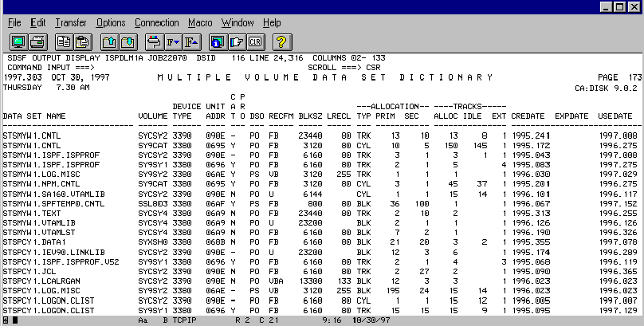Screen dimensions: 644x326
Task: Open the File menu
Action: (14, 23)
